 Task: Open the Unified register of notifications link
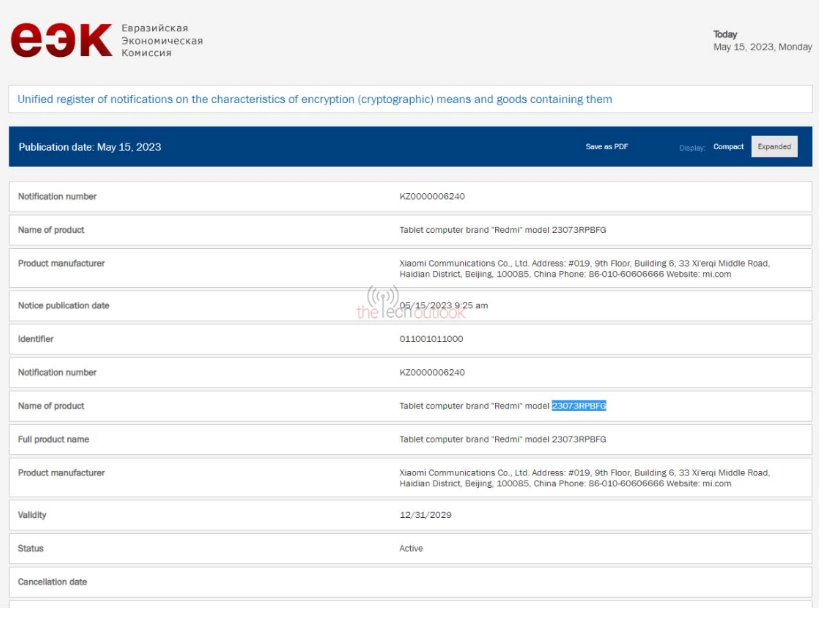point(316,100)
